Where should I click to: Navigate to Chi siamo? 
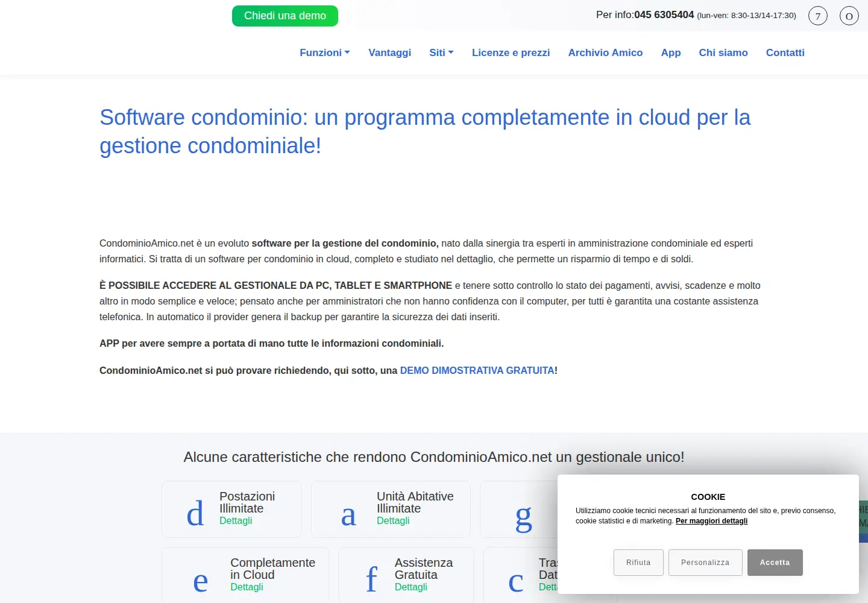723,52
